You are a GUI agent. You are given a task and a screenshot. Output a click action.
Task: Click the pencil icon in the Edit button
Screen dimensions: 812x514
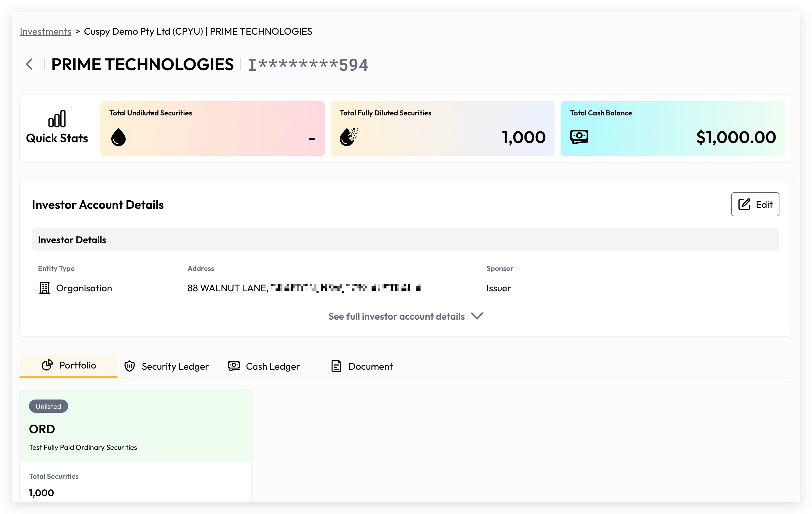744,204
